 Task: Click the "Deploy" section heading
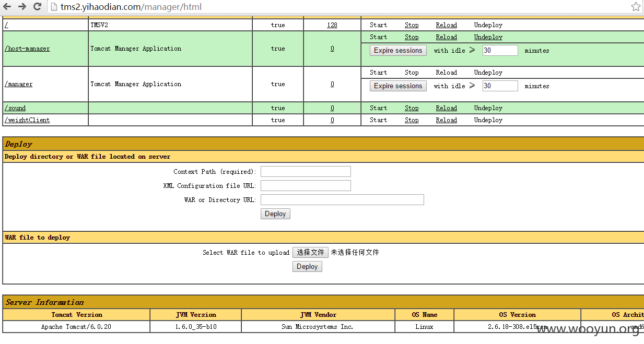tap(19, 144)
